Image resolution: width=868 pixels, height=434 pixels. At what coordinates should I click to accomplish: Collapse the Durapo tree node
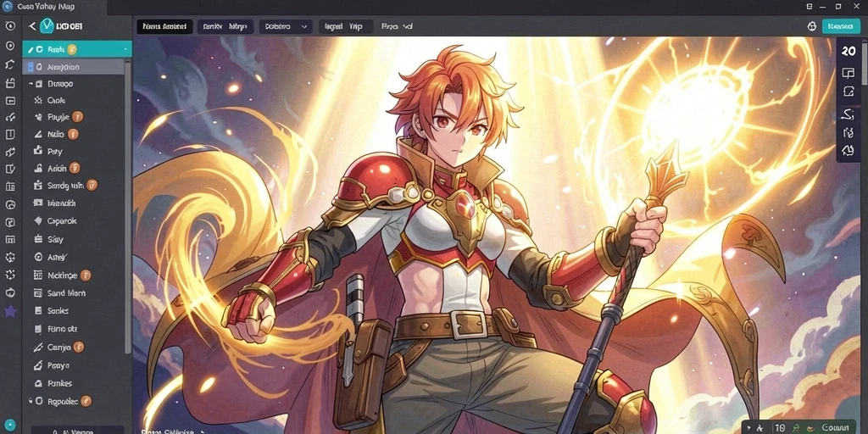click(31, 84)
